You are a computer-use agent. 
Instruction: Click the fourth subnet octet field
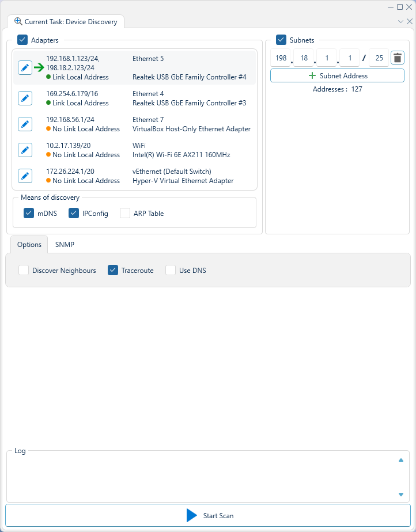[349, 58]
